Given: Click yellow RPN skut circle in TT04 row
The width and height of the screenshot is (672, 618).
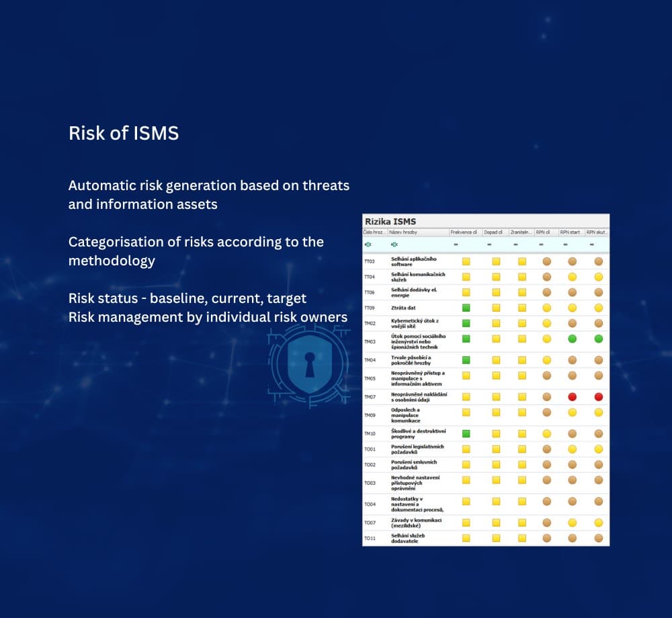Looking at the screenshot, I should (x=599, y=277).
